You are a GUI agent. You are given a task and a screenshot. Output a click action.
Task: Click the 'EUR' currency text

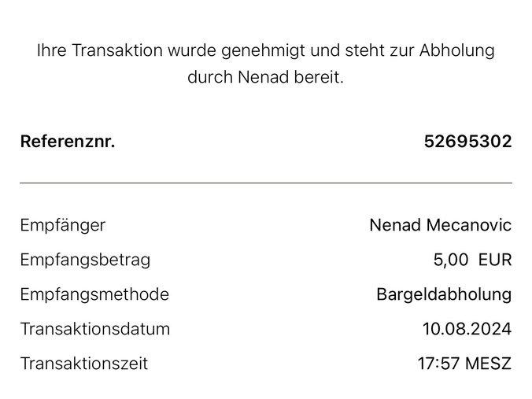(495, 260)
